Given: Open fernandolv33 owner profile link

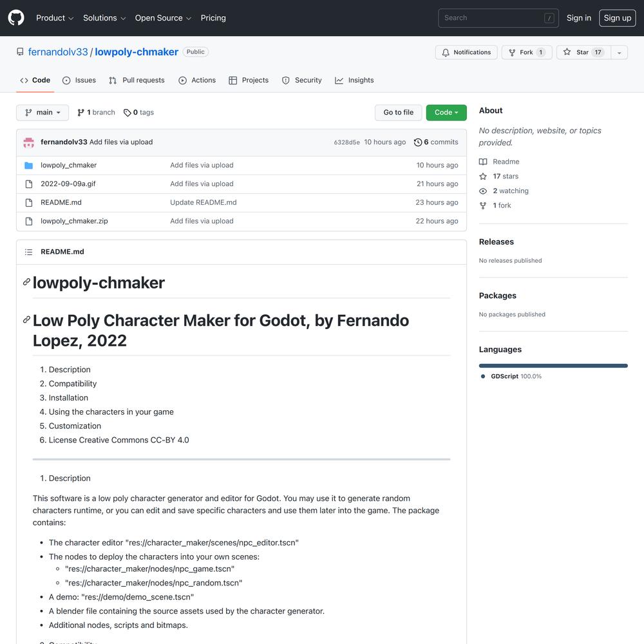Looking at the screenshot, I should pyautogui.click(x=58, y=52).
